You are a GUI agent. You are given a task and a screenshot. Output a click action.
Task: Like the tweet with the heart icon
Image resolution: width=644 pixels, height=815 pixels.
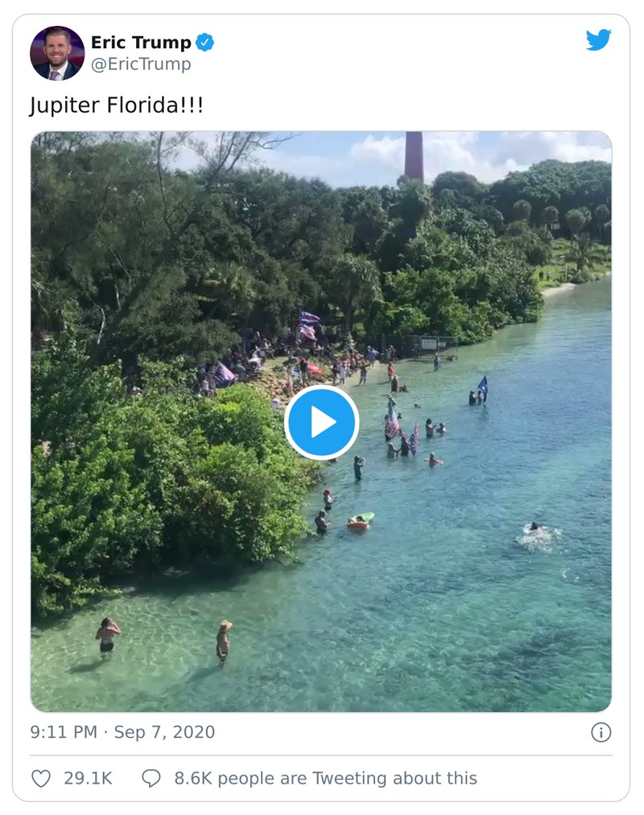[41, 778]
